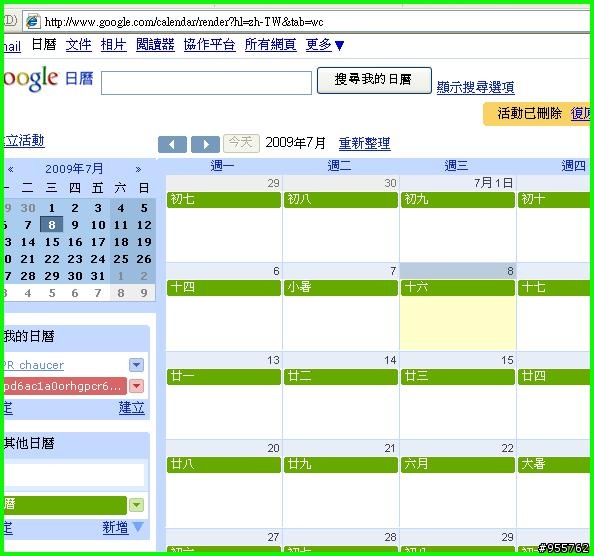
Task: Click the next month arrow button
Action: click(205, 144)
